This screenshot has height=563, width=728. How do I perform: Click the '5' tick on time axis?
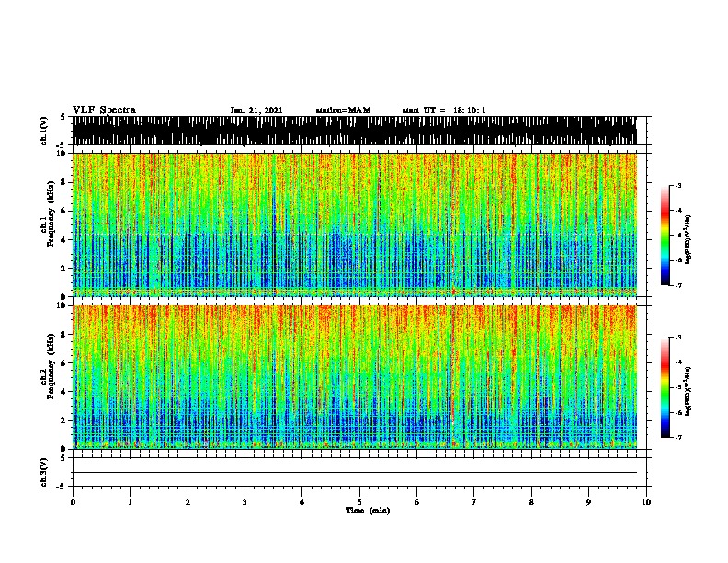359,502
